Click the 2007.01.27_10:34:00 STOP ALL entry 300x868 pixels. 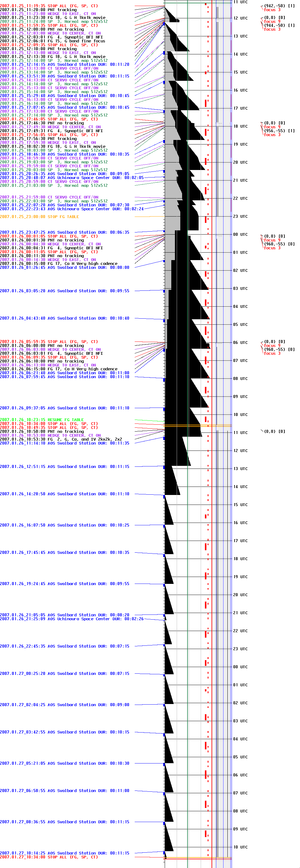[49, 857]
